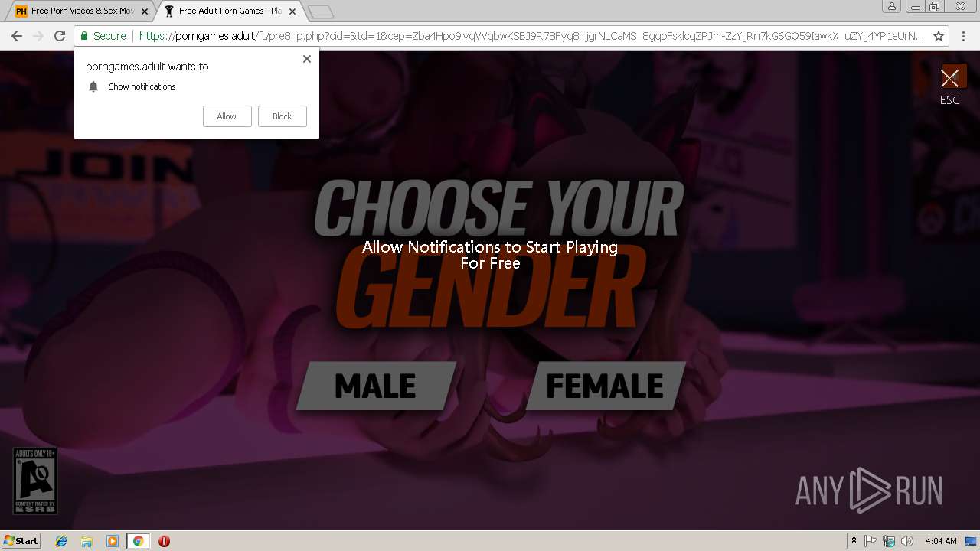This screenshot has width=980, height=551.
Task: Click the ESRB Adults Only rating badge
Action: click(x=35, y=481)
